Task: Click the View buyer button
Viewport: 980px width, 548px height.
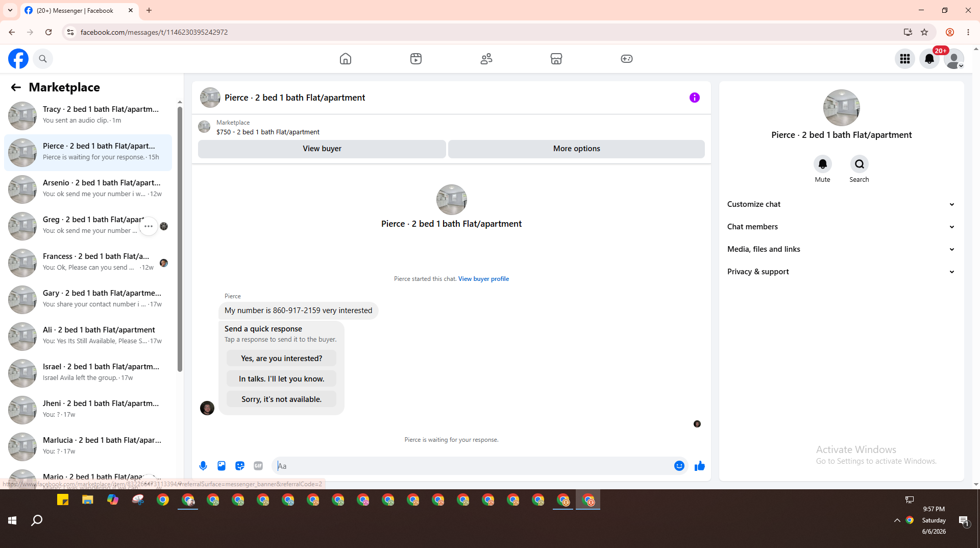Action: 322,149
